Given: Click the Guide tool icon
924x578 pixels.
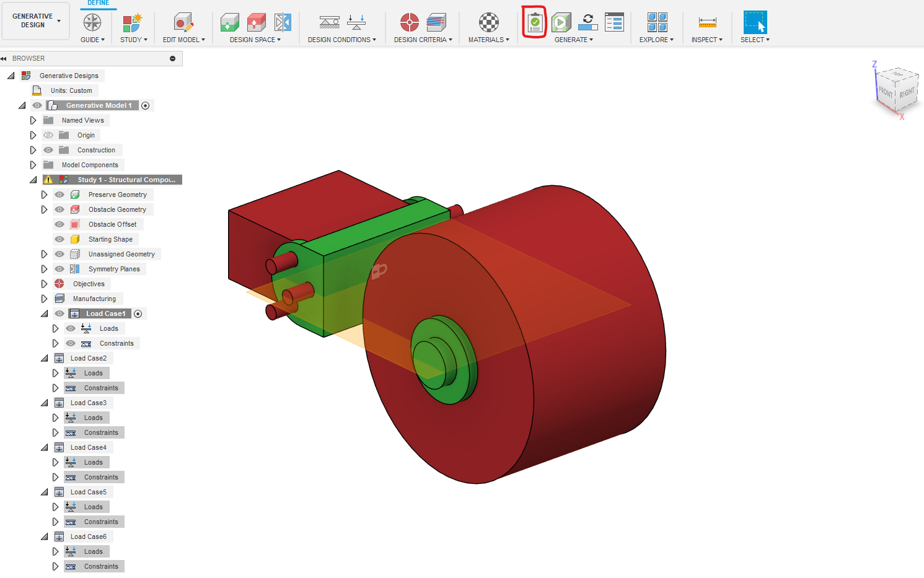Looking at the screenshot, I should (92, 22).
